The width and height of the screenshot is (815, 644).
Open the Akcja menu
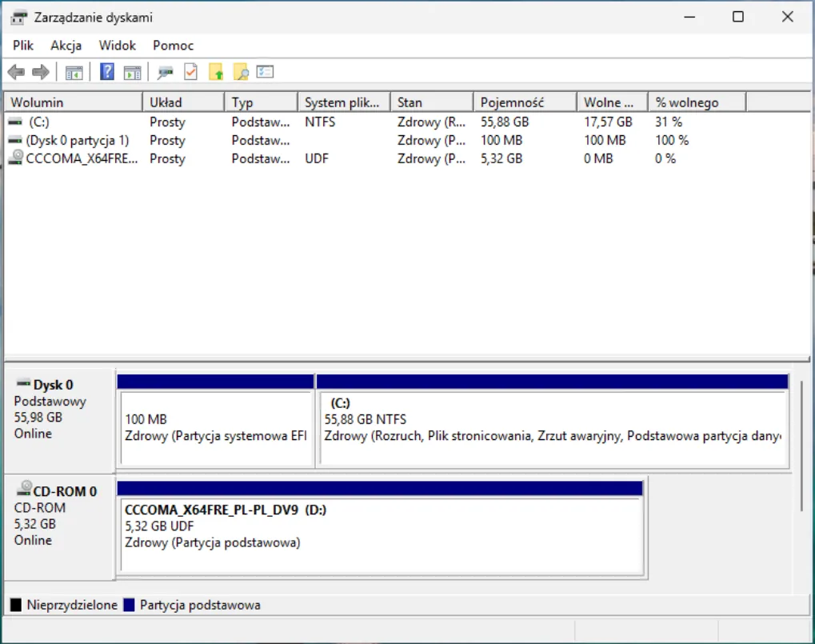[66, 46]
